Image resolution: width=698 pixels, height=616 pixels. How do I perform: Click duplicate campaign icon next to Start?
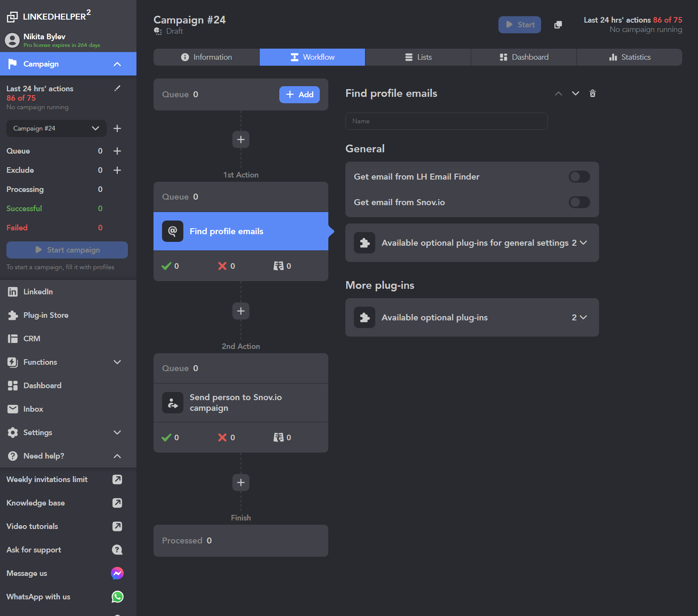coord(558,25)
